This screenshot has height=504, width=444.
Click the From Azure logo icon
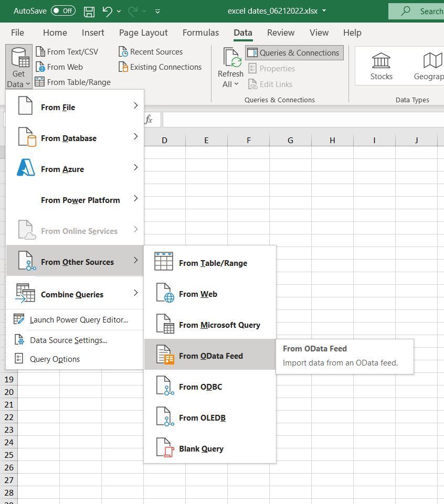point(26,167)
